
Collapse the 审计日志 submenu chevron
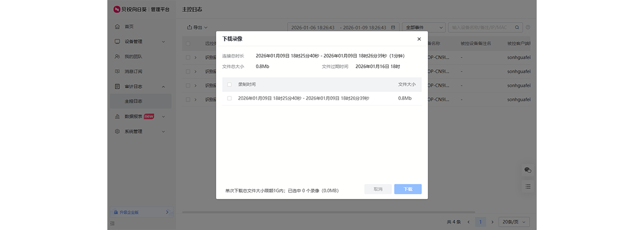164,87
